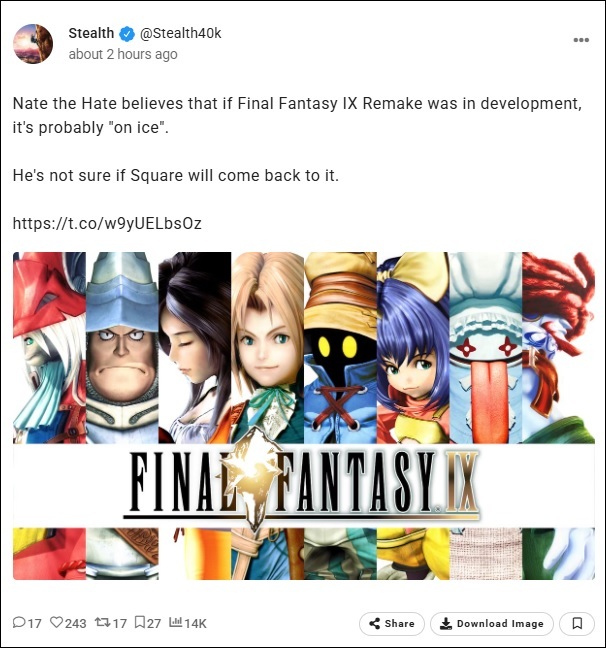Click the download arrow icon in Download Image
Image resolution: width=606 pixels, height=648 pixels.
(x=446, y=624)
